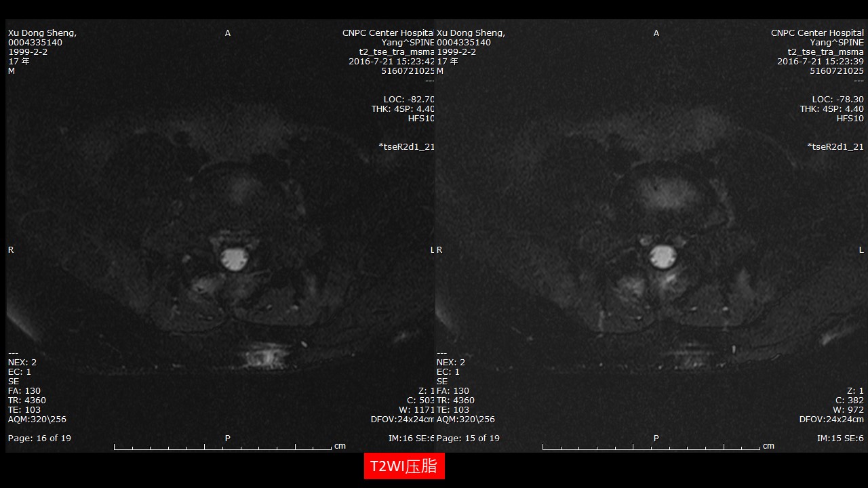Click the anterior 'A' marker in left panel
This screenshot has width=868, height=488.
coord(228,33)
